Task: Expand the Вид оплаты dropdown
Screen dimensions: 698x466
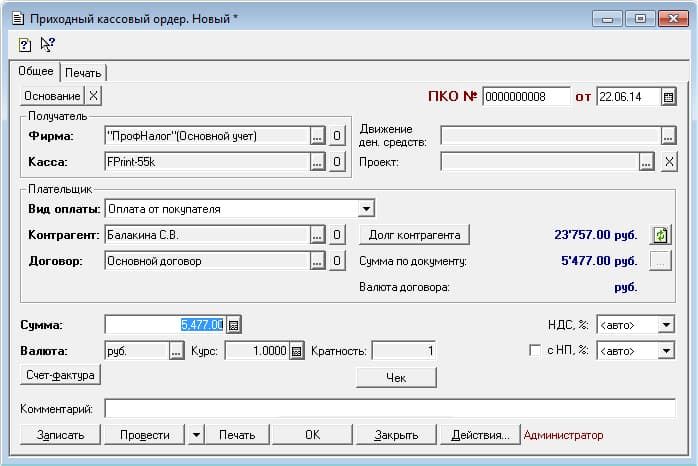Action: click(x=366, y=209)
